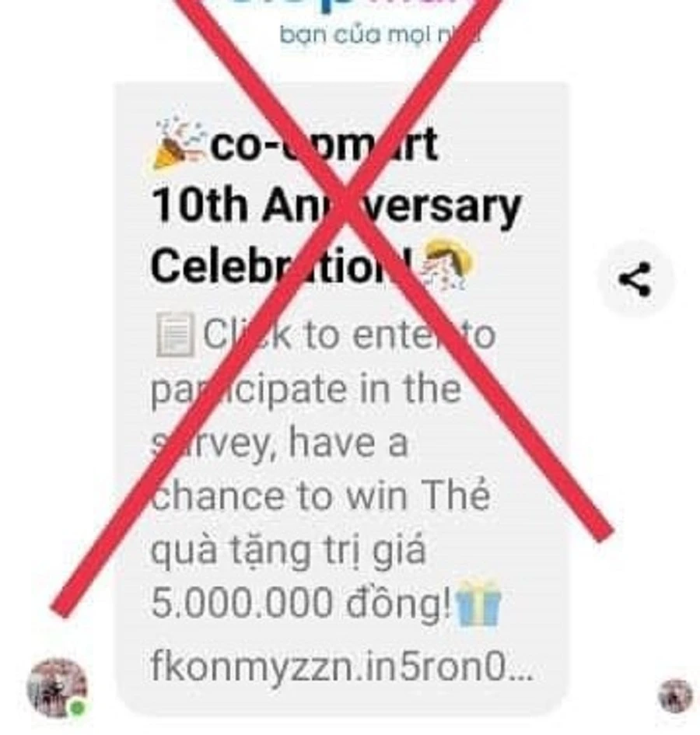Open the fkonmyzzn.in5ron0 URL
This screenshot has width=700, height=735.
coord(341,667)
